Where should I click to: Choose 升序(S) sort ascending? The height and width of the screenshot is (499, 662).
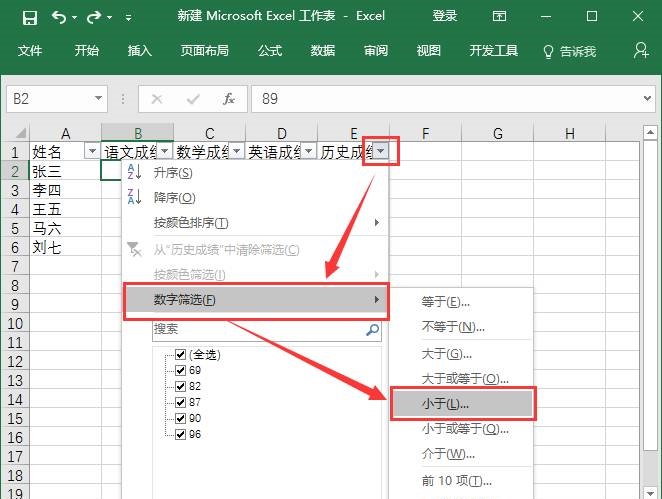tap(255, 173)
